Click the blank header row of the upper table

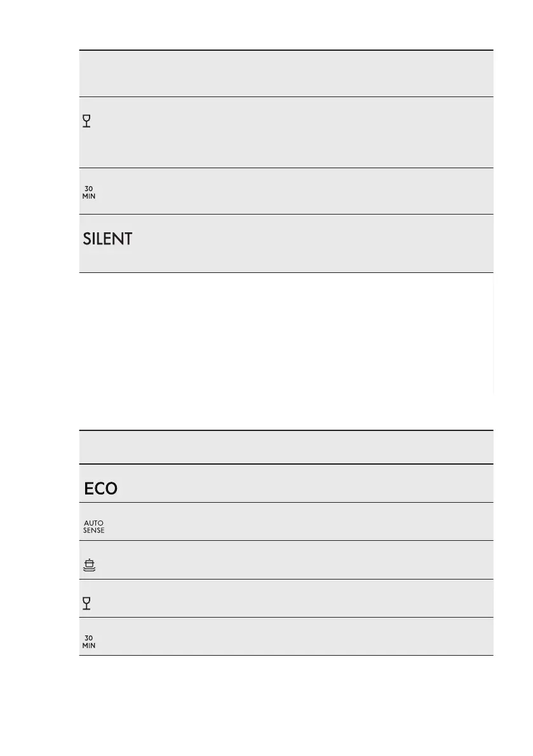(286, 74)
